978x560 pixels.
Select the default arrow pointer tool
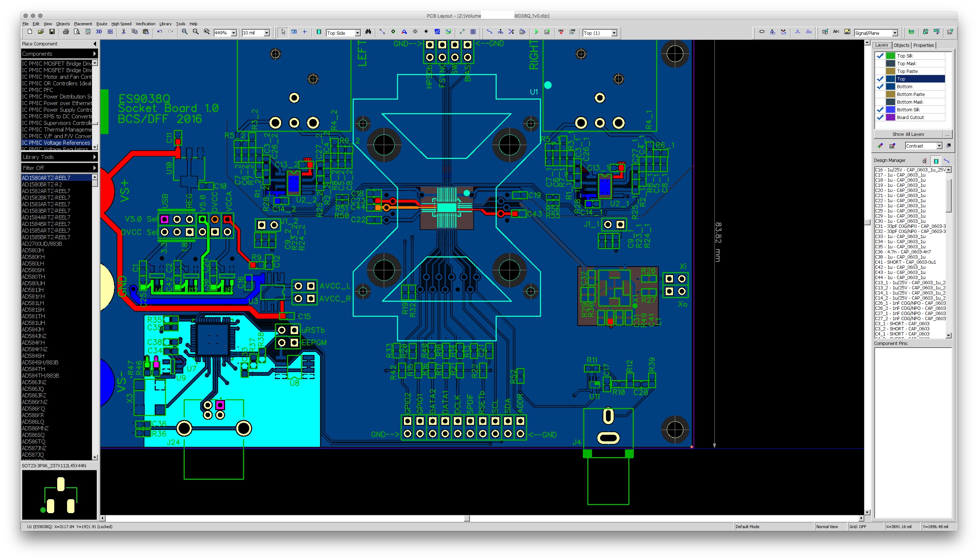point(283,32)
